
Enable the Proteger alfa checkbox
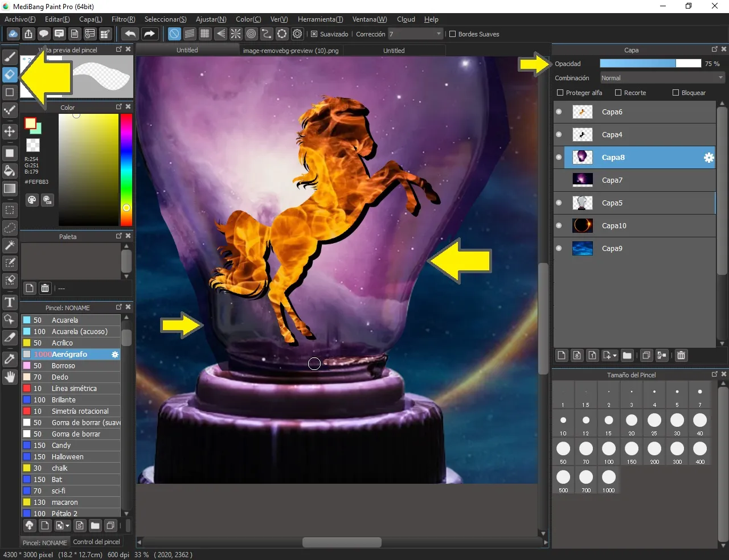(x=560, y=92)
